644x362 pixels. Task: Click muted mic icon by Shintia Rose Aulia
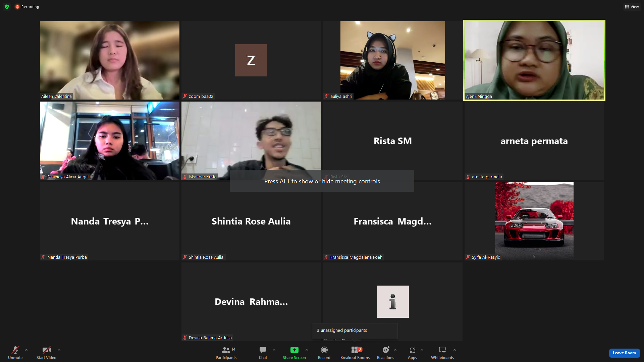pos(185,257)
